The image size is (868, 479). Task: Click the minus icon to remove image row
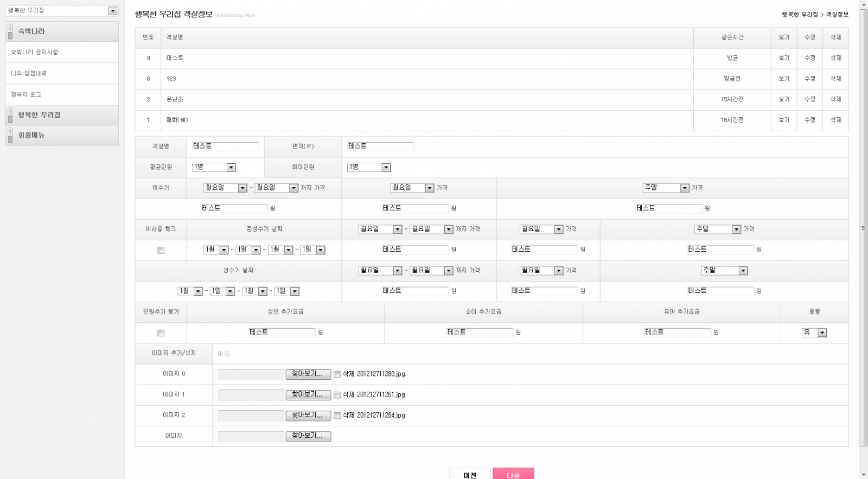tap(227, 354)
